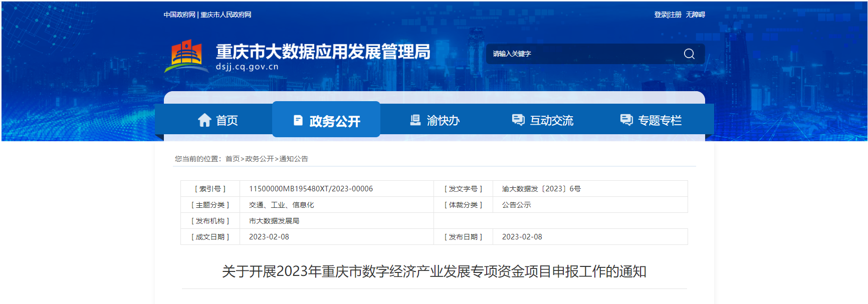Click 政务公开 in the breadcrumb path
The height and width of the screenshot is (304, 868).
point(259,159)
